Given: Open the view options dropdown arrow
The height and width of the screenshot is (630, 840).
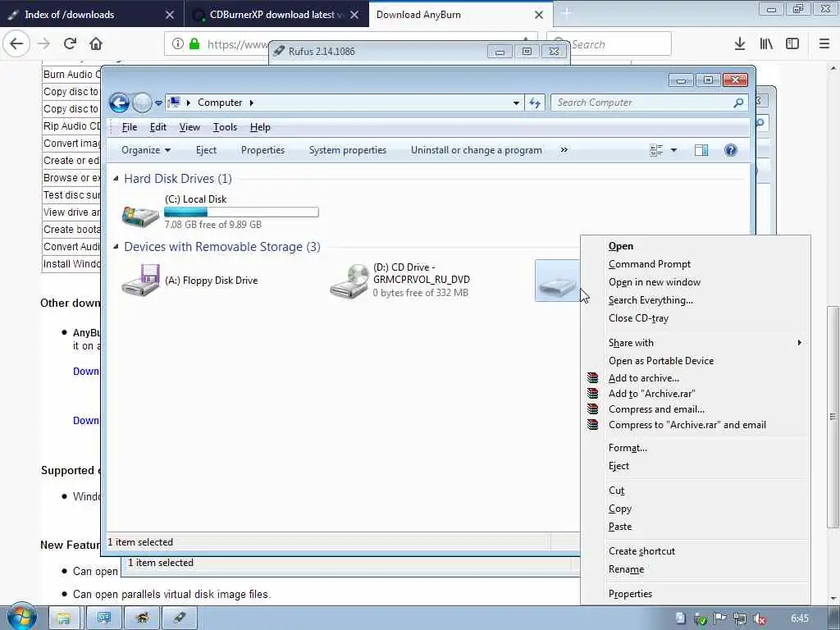Looking at the screenshot, I should click(x=673, y=150).
